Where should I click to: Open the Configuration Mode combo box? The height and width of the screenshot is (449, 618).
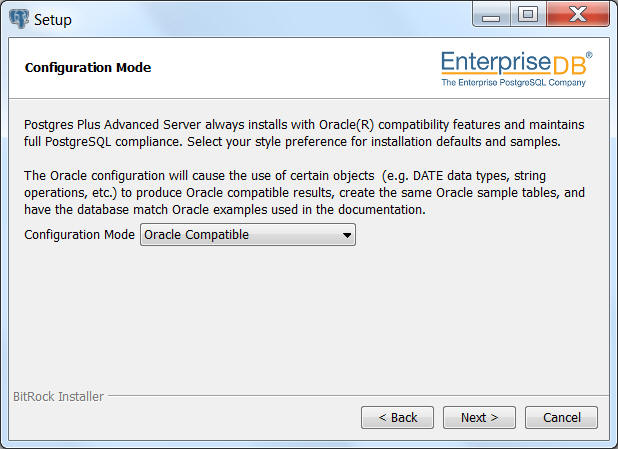coord(248,235)
